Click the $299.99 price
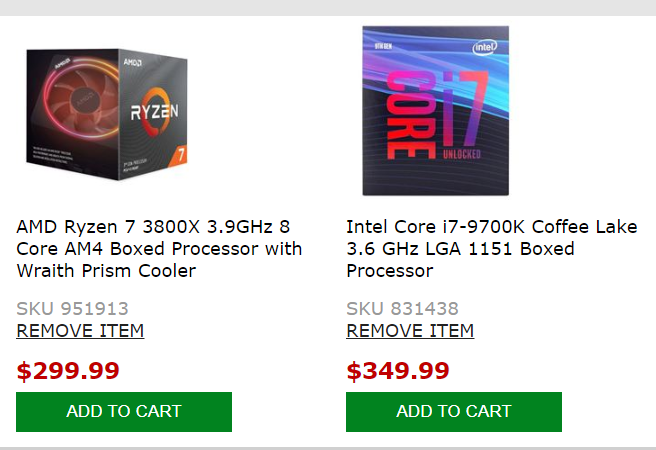The height and width of the screenshot is (450, 656). tap(68, 371)
